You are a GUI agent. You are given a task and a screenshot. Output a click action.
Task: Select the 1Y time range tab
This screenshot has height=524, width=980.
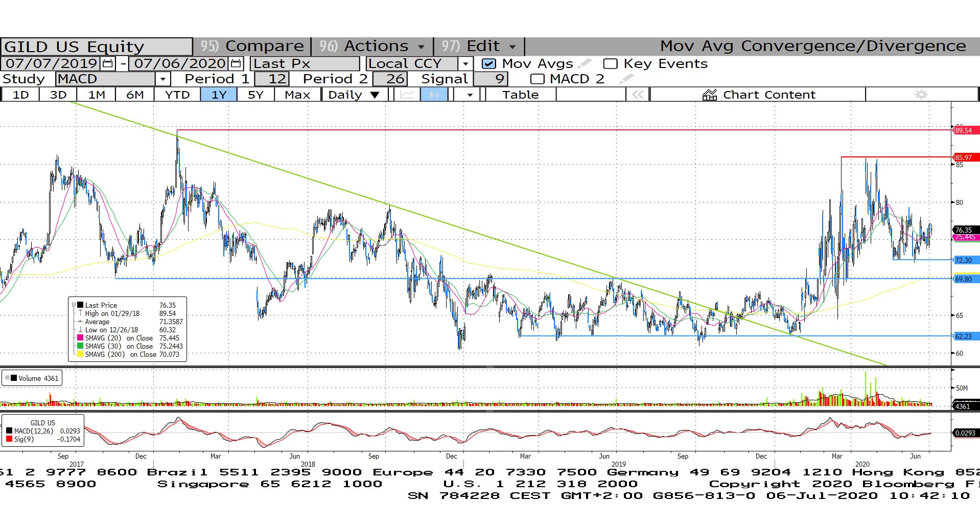pos(219,95)
